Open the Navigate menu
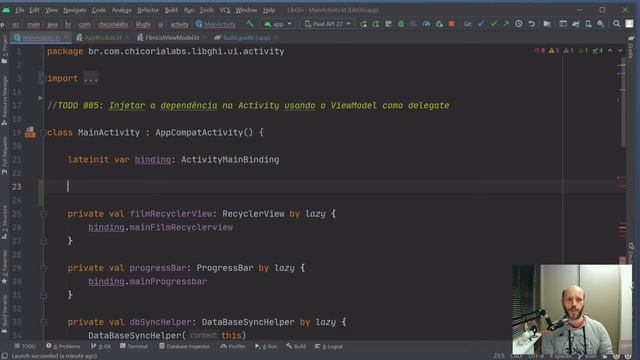 [x=75, y=10]
